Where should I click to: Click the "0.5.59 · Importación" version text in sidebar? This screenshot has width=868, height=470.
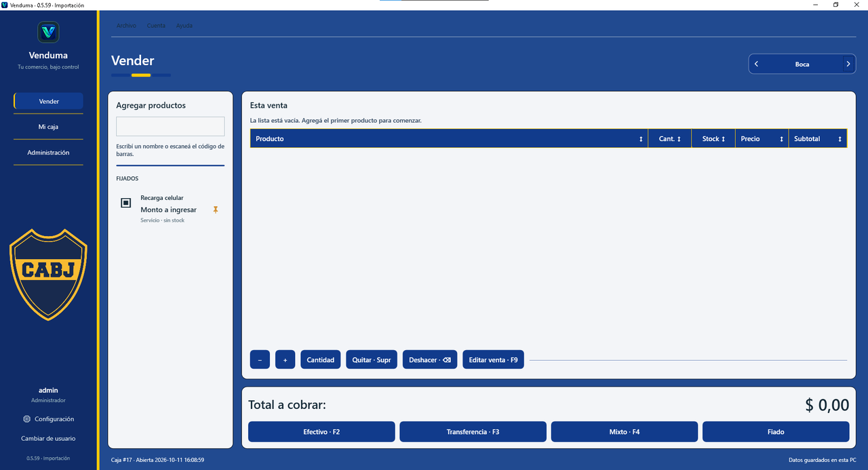click(48, 458)
